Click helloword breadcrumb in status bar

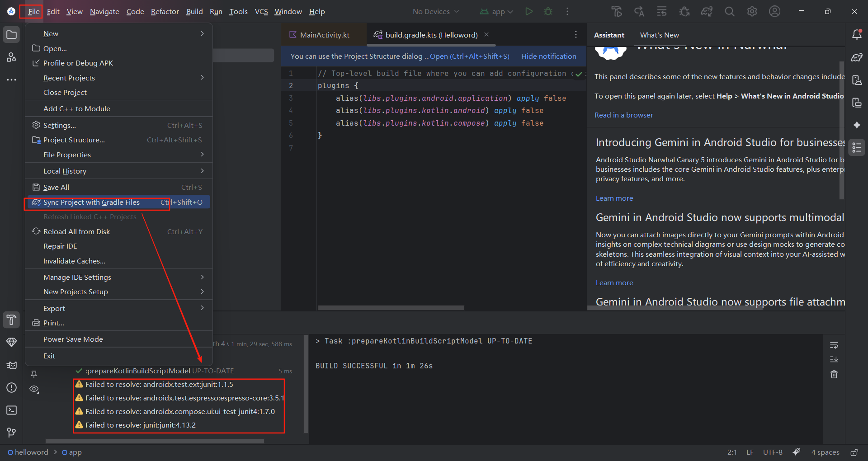(x=28, y=452)
